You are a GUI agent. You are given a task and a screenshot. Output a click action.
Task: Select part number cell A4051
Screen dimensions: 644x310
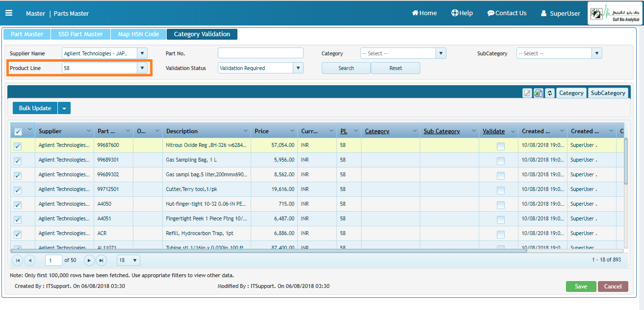point(113,219)
